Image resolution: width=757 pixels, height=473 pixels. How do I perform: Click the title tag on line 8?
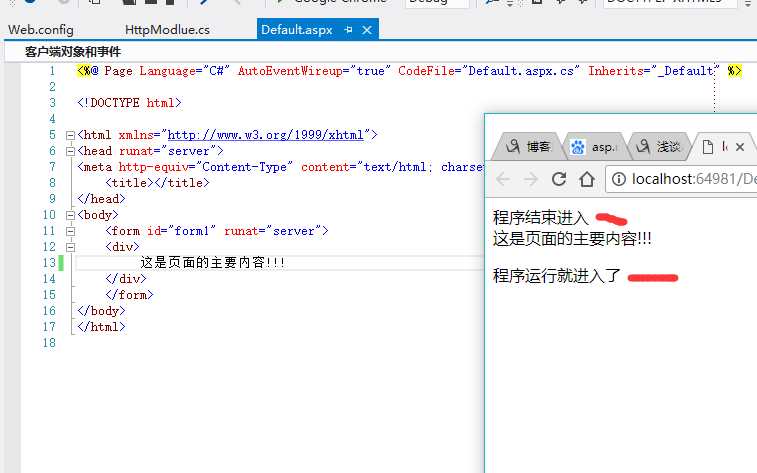[157, 183]
